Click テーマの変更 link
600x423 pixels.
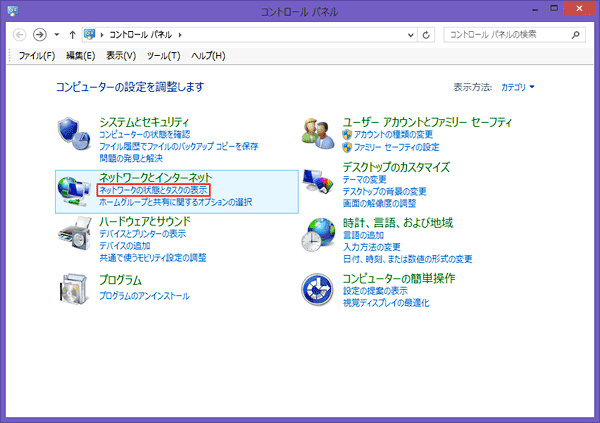click(x=364, y=180)
